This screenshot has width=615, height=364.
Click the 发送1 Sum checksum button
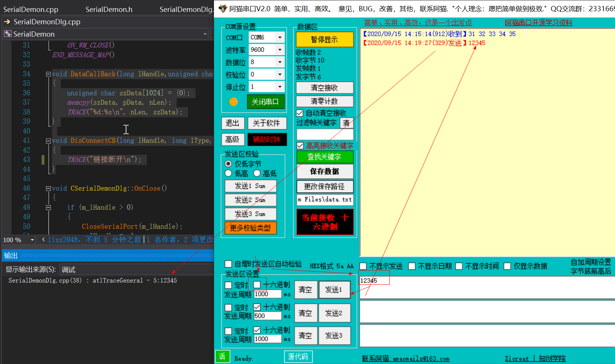coord(251,186)
